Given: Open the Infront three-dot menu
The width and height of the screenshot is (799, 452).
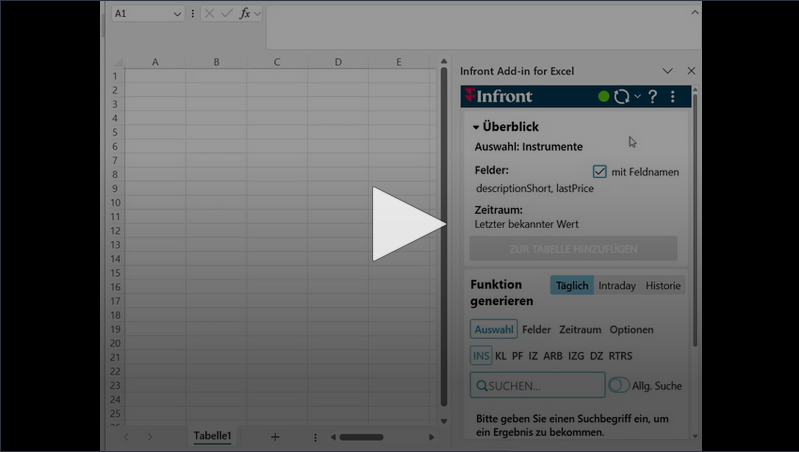Looking at the screenshot, I should [x=673, y=96].
